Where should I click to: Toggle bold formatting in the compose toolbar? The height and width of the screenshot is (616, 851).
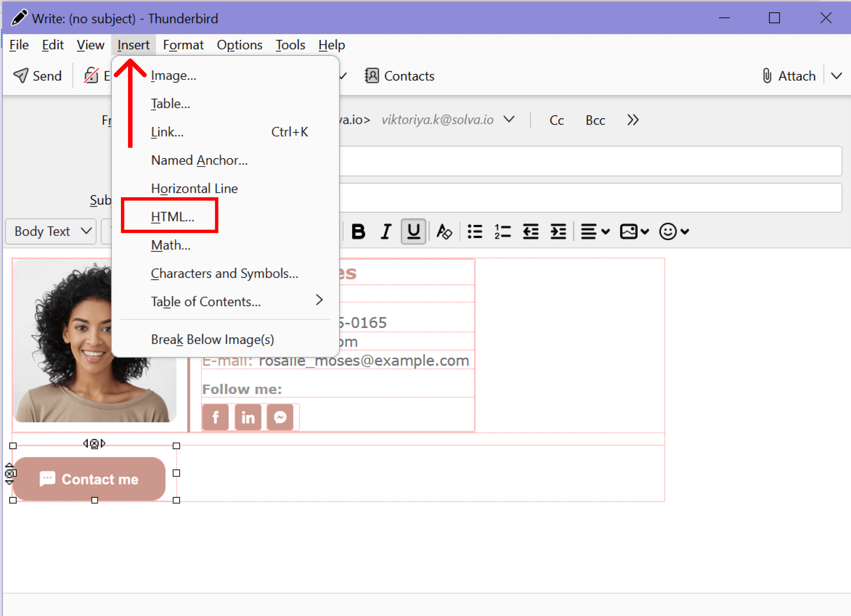(x=358, y=231)
